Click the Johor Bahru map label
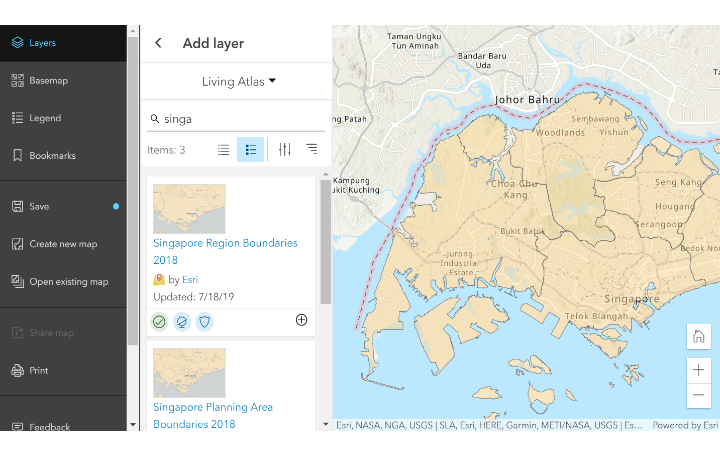 tap(527, 100)
